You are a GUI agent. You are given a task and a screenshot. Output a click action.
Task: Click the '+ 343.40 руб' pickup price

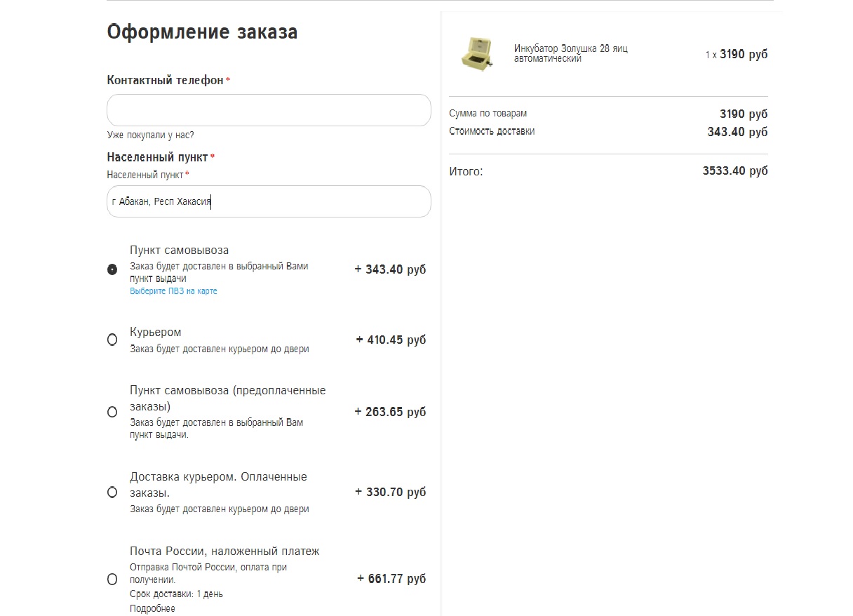click(390, 269)
